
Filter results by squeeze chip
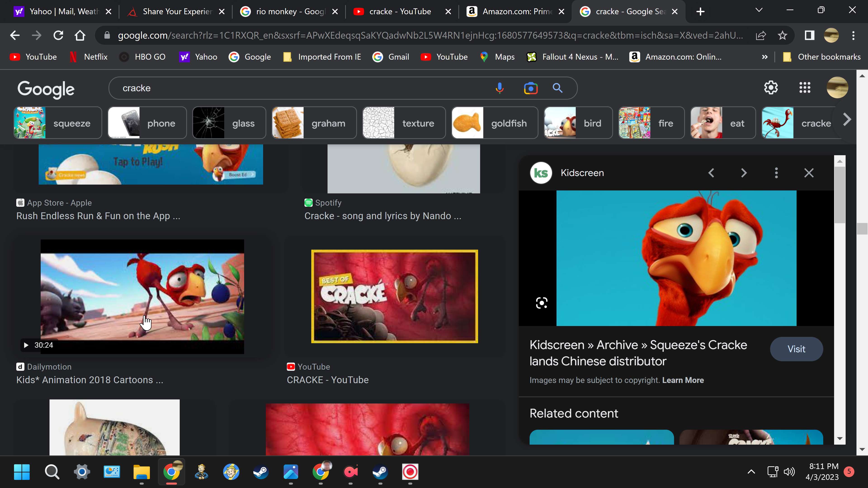pos(58,123)
